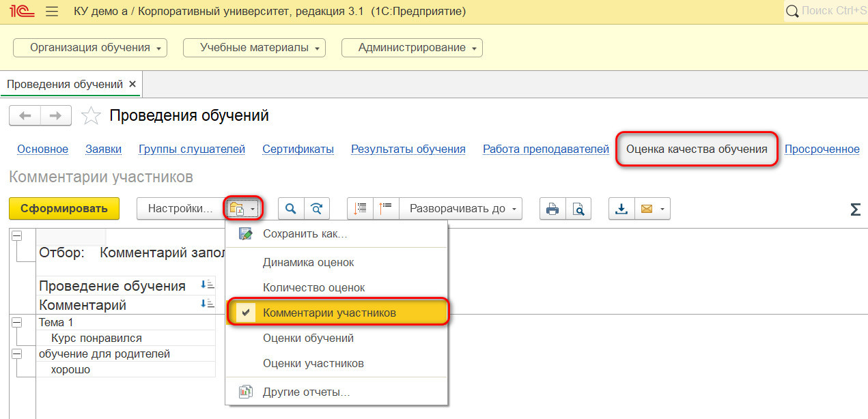This screenshot has height=419, width=868.
Task: Open the Администрирование dropdown
Action: (x=412, y=48)
